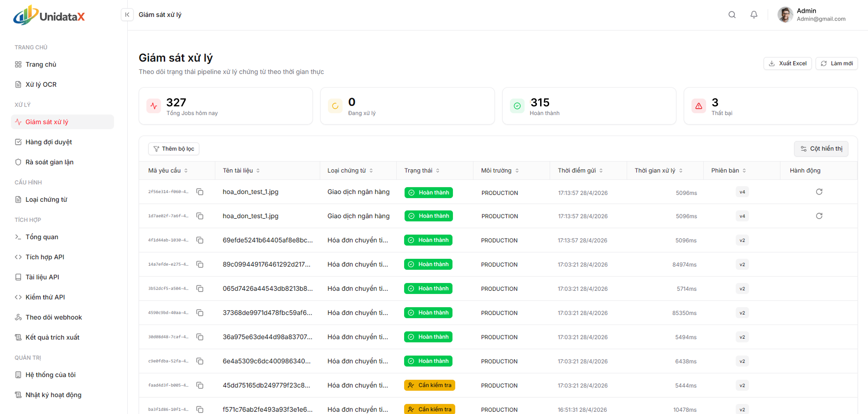Navigate to Rà soát gian lận
The image size is (868, 414).
coord(62,162)
